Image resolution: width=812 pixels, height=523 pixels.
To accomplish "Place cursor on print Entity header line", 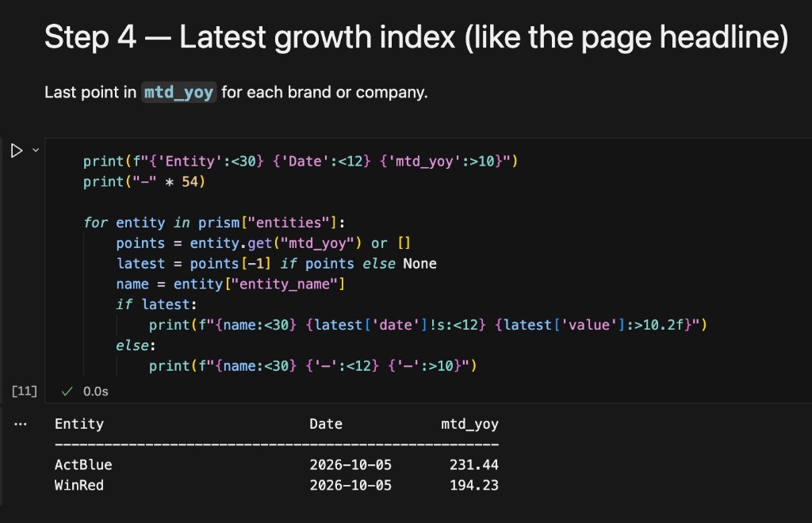I will (301, 162).
